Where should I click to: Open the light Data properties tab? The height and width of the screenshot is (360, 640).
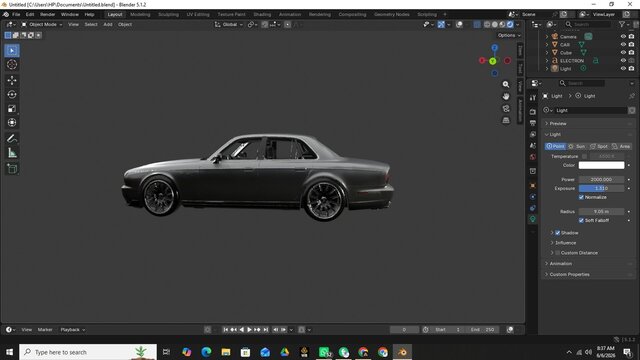click(533, 219)
